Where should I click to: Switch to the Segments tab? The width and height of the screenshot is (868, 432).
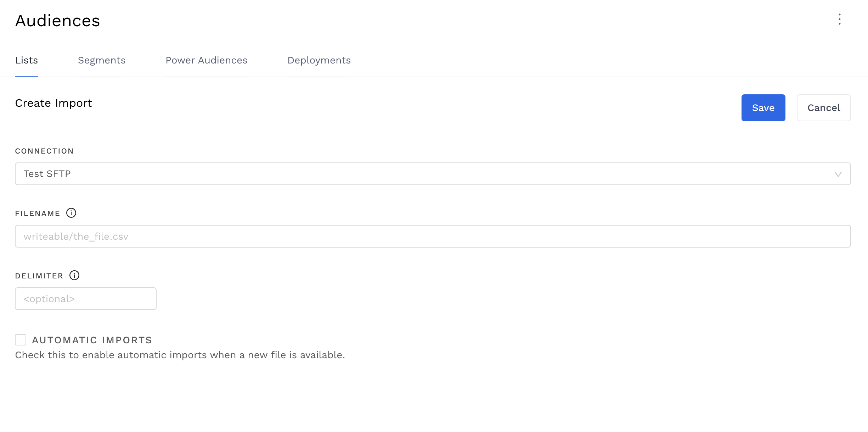coord(102,60)
